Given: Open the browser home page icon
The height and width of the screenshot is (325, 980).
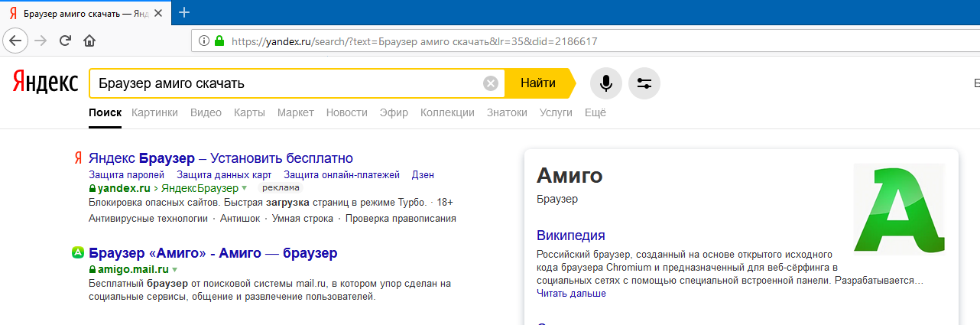Looking at the screenshot, I should pos(89,41).
